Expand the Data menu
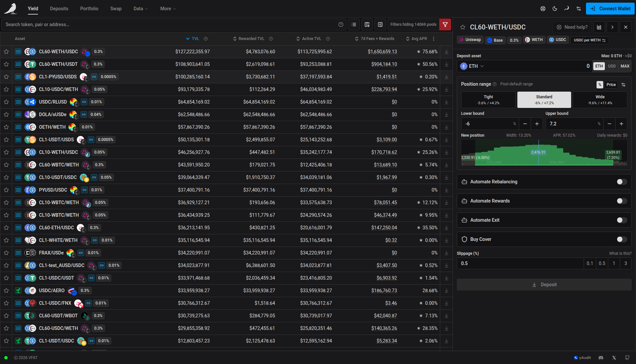This screenshot has height=364, width=636. 140,9
